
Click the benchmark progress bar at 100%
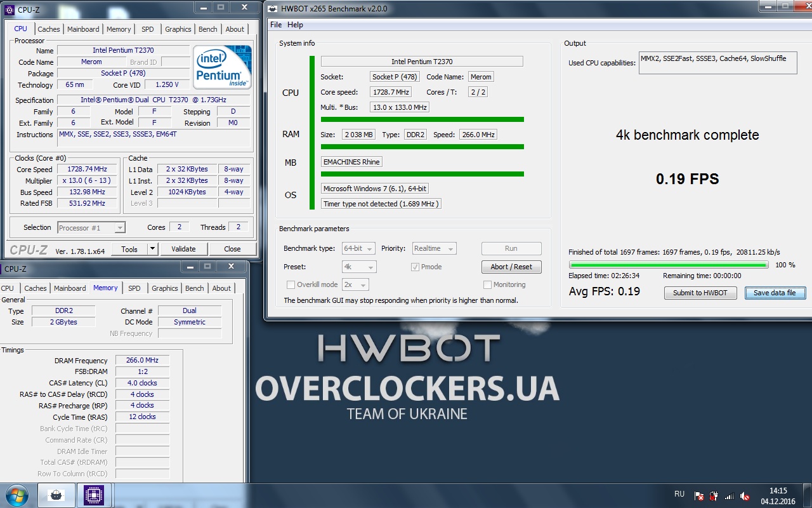click(668, 265)
